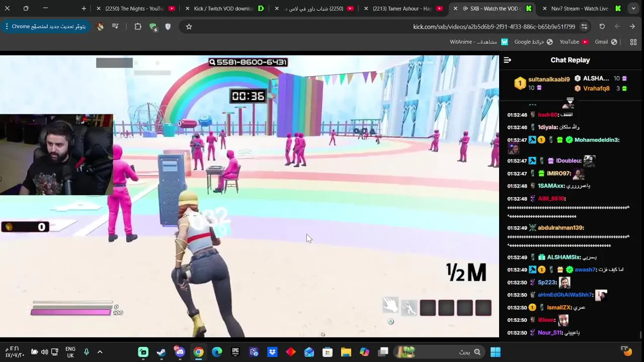Toggle the microphone tray icon

coord(87,352)
